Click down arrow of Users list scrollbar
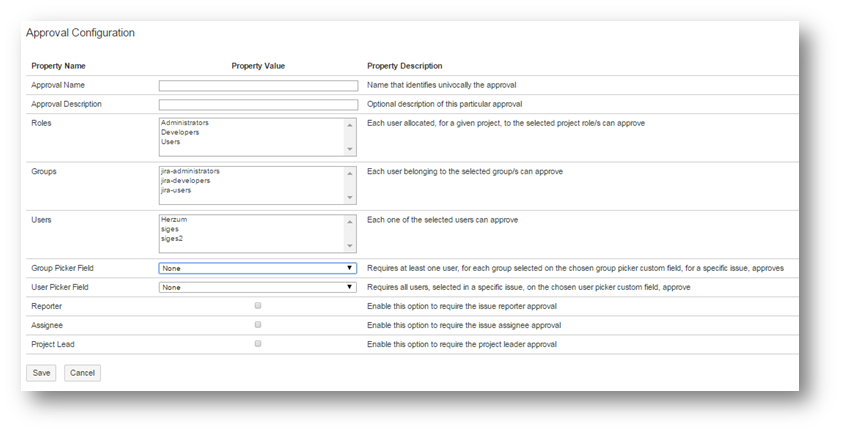The width and height of the screenshot is (841, 433). click(350, 246)
